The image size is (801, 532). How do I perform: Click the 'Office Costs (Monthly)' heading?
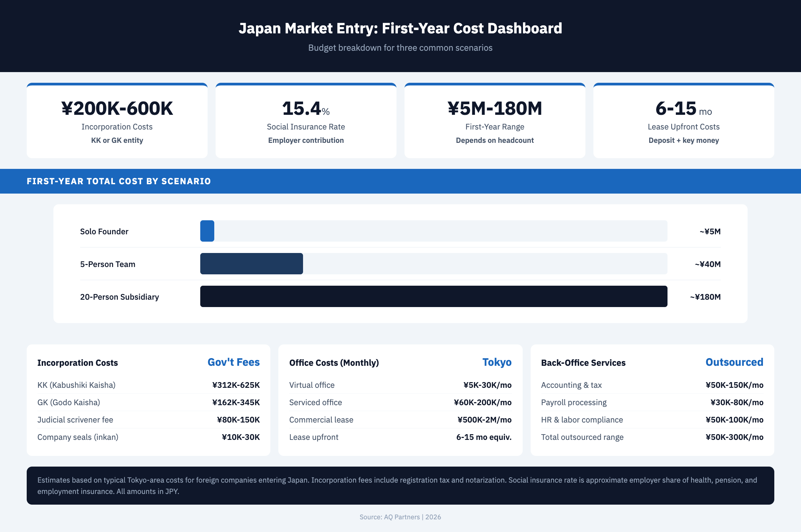pos(334,363)
